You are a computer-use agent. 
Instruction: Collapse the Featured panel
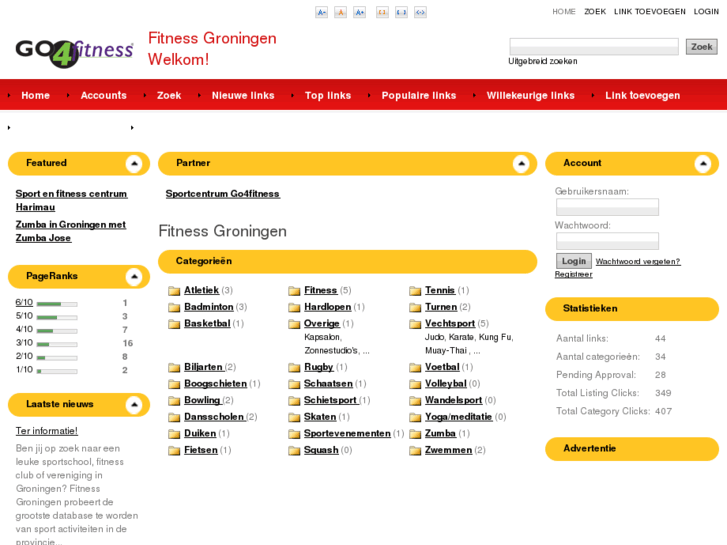(134, 163)
